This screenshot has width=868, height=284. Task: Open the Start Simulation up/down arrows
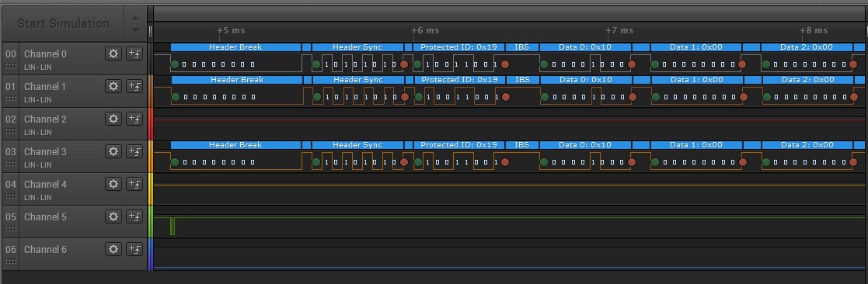(135, 24)
